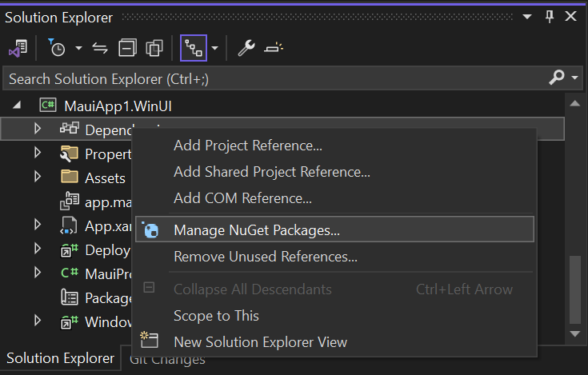Choose Add Shared Project Reference... menu item
This screenshot has height=375, width=588.
[334, 172]
